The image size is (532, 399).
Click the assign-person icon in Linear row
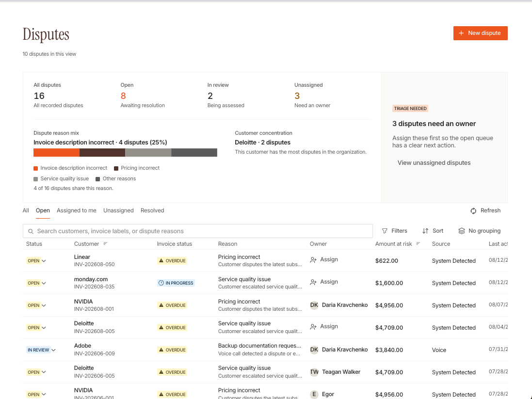click(313, 260)
